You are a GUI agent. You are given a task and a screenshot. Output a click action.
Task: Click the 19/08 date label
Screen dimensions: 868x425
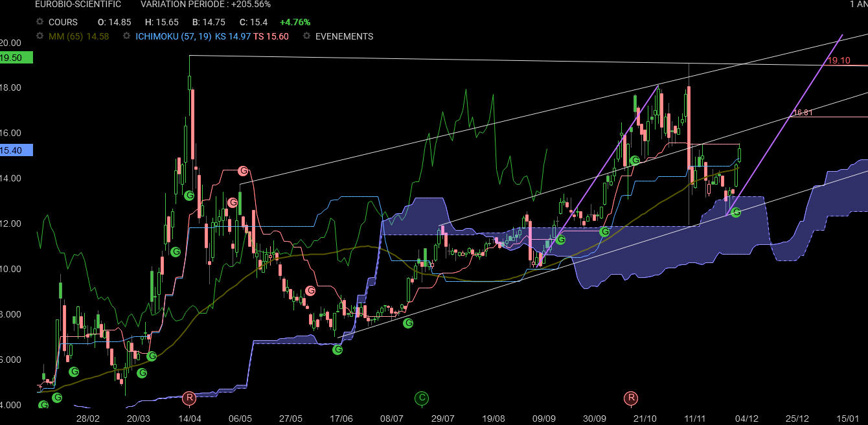(494, 419)
